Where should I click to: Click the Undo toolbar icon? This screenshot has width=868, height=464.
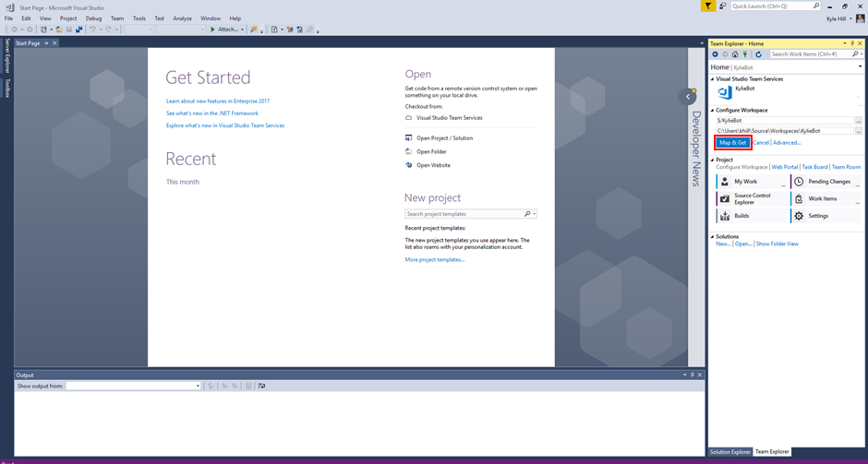click(x=92, y=30)
